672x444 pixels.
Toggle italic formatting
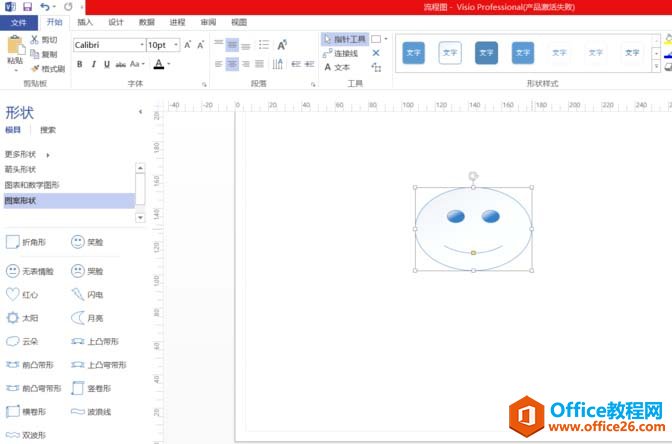point(93,64)
